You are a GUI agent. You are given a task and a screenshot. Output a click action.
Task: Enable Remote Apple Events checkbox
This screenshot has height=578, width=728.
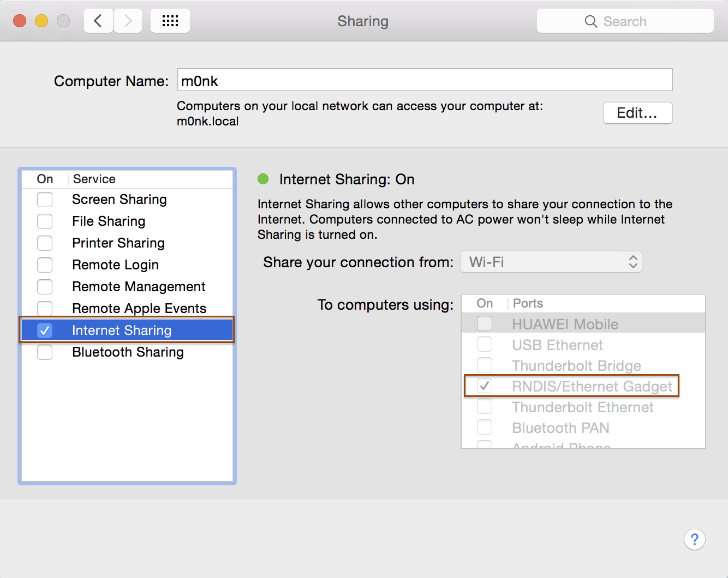point(45,309)
